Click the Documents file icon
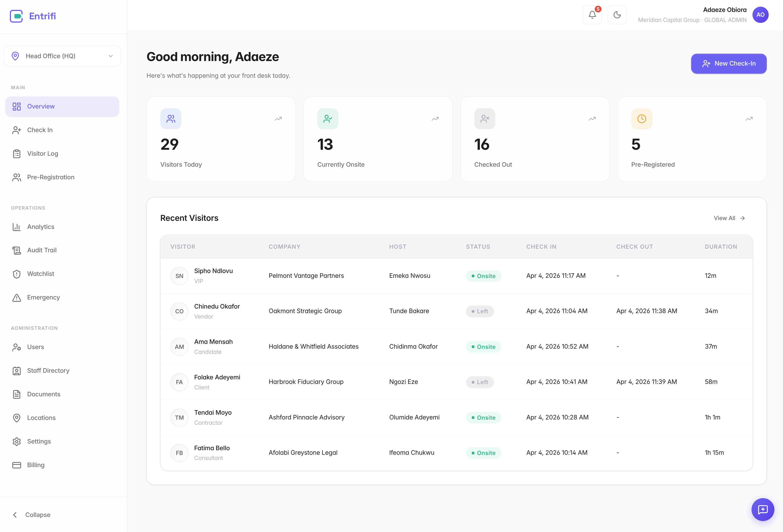The image size is (783, 532). point(16,394)
